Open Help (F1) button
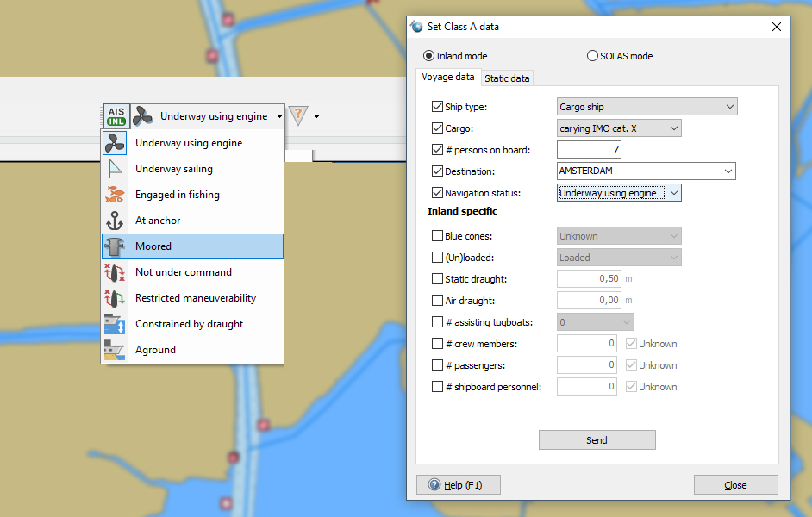Screen dimensions: 812x517 (458, 485)
